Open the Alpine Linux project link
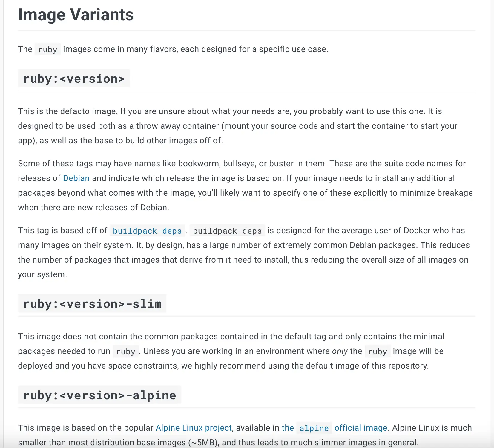Screen dimensions: 494x448 tap(194, 428)
